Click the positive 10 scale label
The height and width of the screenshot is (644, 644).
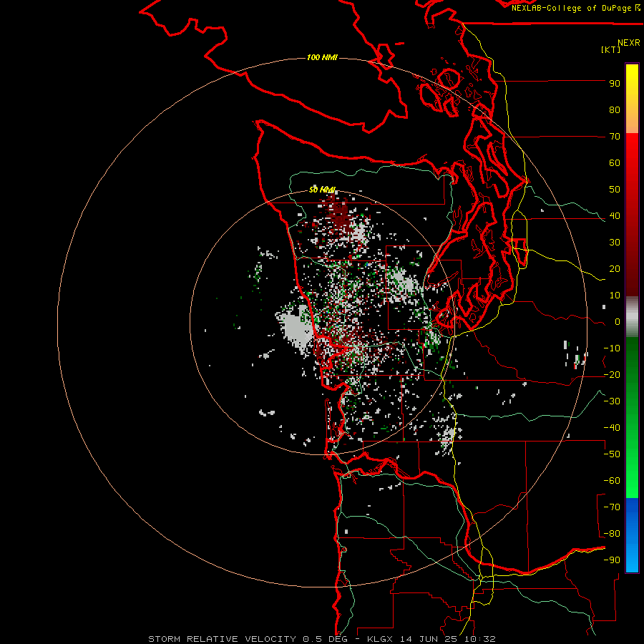point(615,296)
